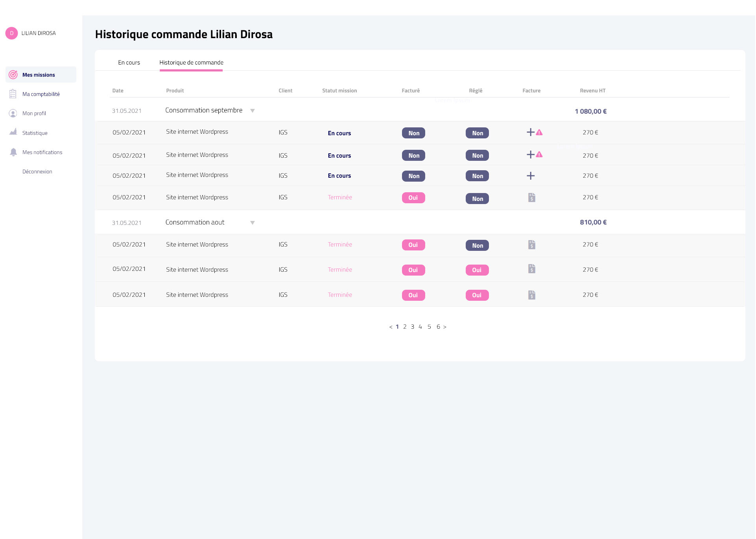Screen dimensions: 756x539
Task: Go to page 3 in pagination
Action: 412,327
